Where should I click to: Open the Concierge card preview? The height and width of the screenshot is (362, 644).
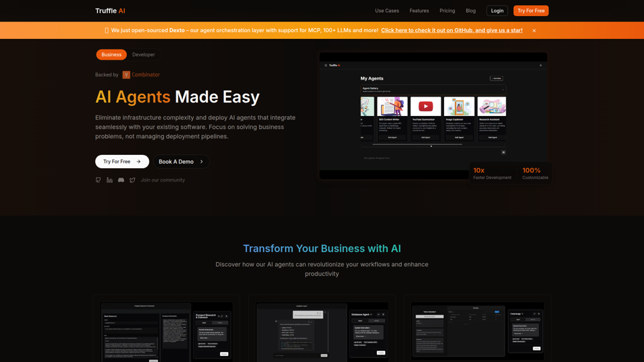tap(477, 332)
